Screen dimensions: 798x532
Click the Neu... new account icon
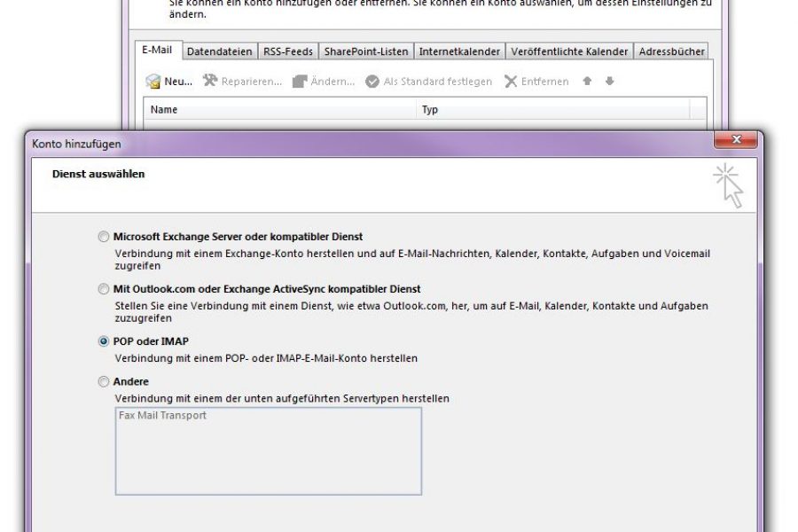point(153,81)
